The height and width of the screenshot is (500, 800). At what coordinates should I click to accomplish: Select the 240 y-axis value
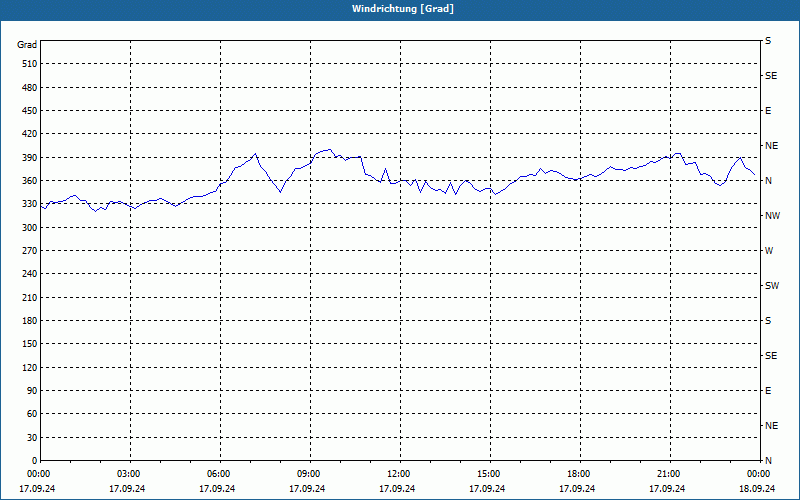(x=30, y=274)
